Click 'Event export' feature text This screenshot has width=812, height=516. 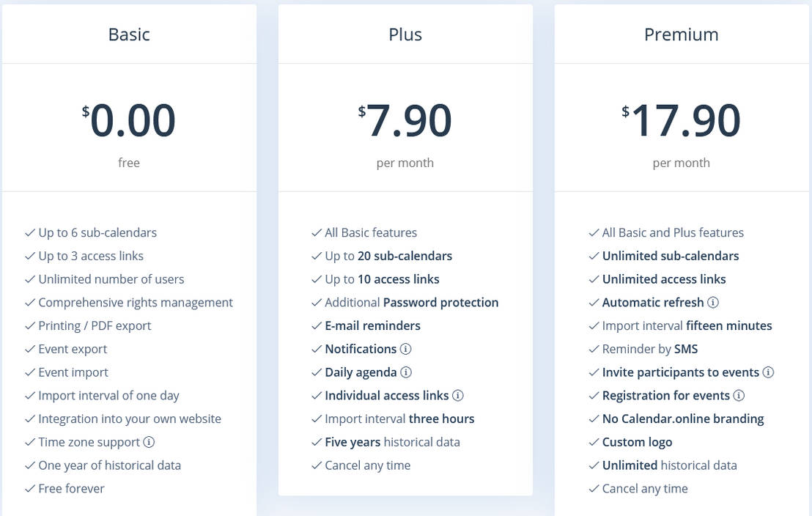pyautogui.click(x=73, y=349)
